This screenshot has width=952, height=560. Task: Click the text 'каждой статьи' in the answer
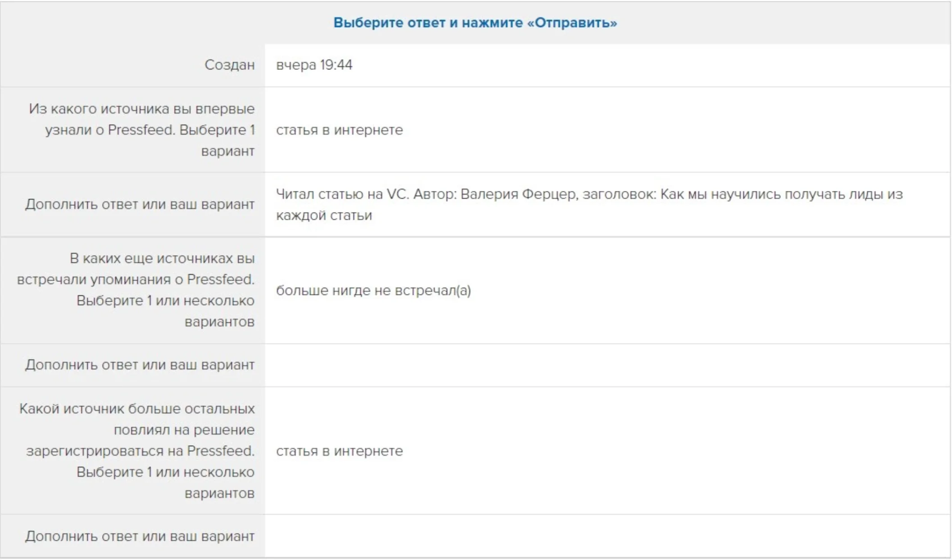pyautogui.click(x=324, y=216)
